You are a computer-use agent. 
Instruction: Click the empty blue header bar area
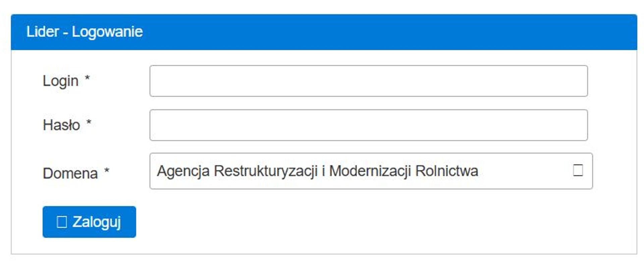pos(386,32)
